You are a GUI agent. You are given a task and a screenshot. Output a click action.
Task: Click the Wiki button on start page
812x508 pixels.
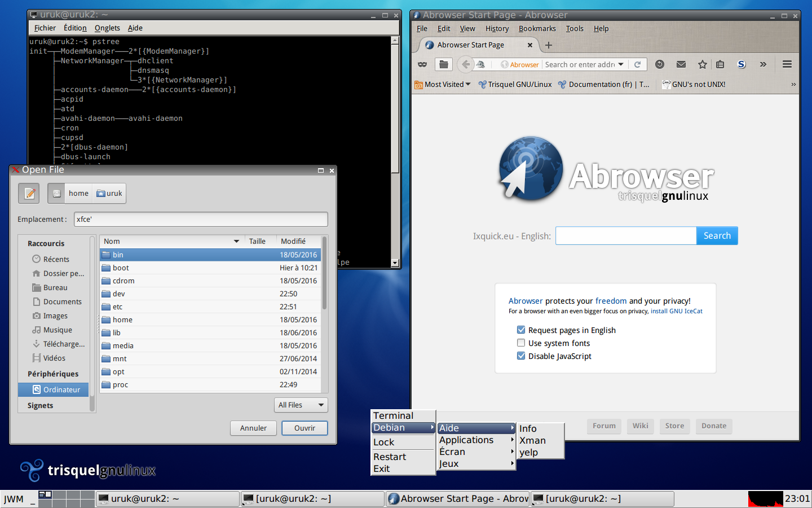tap(640, 426)
